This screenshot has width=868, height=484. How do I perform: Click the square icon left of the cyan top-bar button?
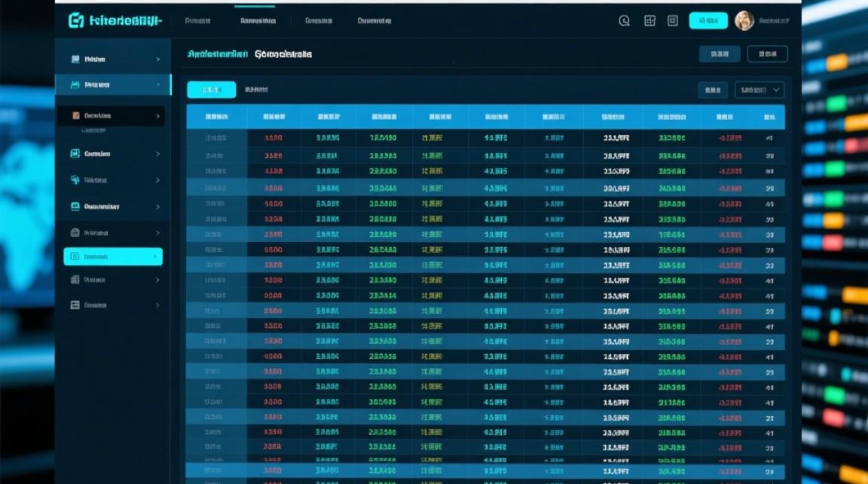pos(673,21)
